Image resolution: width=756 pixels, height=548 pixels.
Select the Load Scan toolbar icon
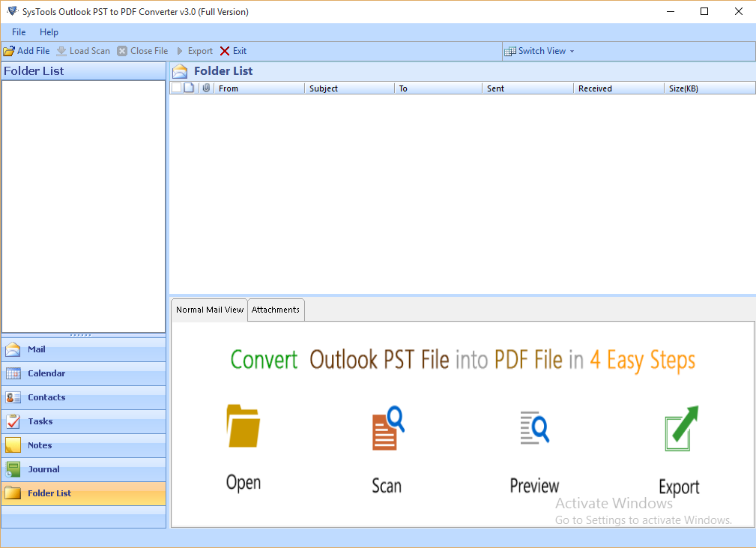click(61, 50)
